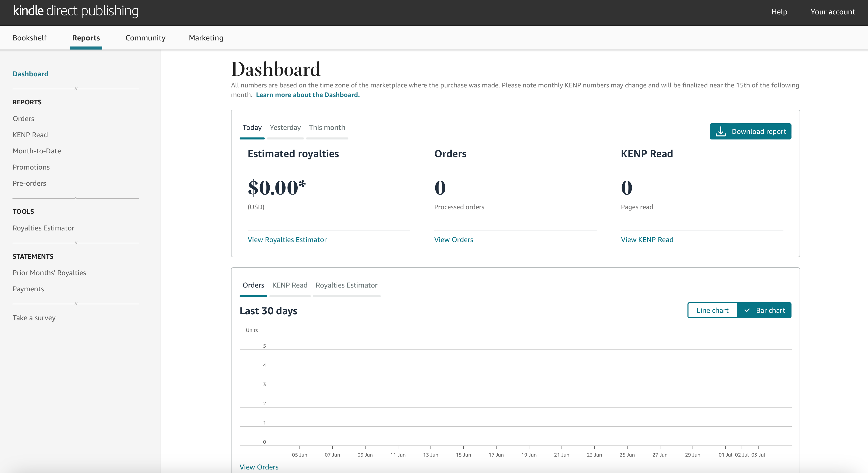Open the Community tab
The width and height of the screenshot is (868, 473).
(x=146, y=38)
